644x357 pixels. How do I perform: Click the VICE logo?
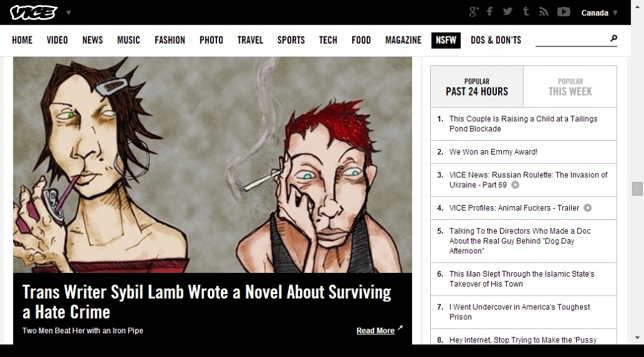[34, 13]
